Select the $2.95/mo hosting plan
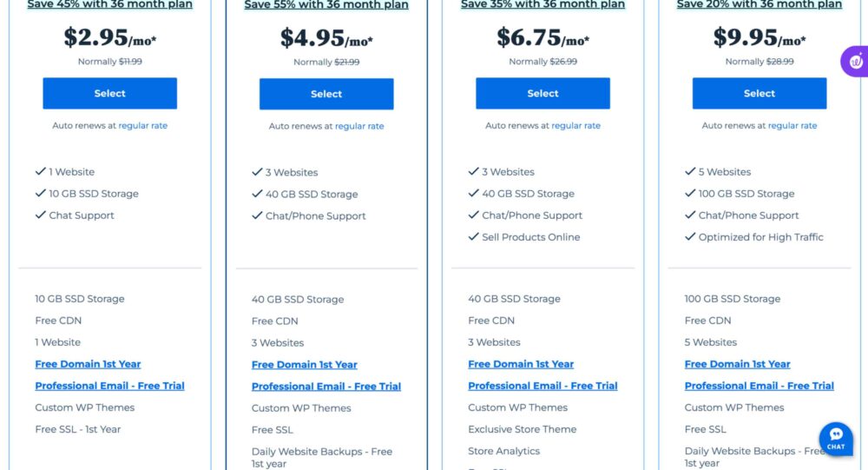This screenshot has height=470, width=868. pyautogui.click(x=109, y=94)
